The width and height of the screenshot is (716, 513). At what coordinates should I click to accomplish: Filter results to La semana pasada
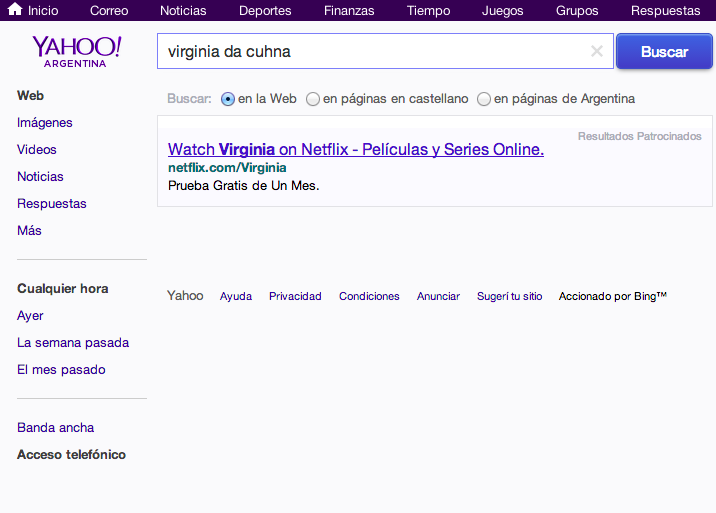pos(73,343)
